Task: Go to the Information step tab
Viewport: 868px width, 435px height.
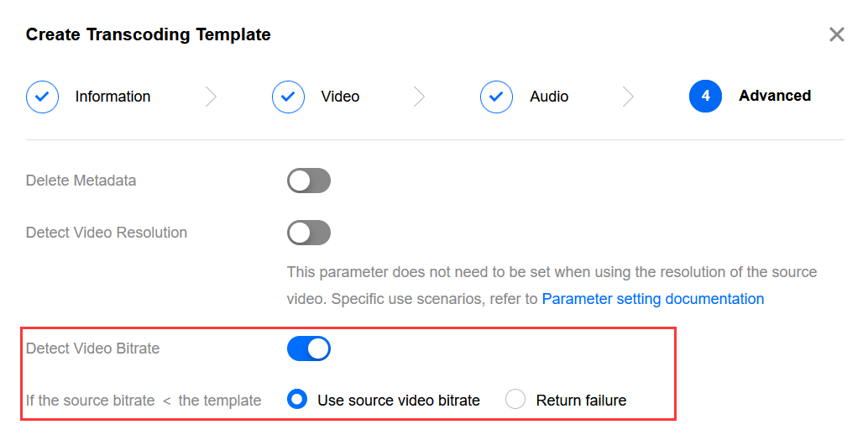Action: point(112,97)
